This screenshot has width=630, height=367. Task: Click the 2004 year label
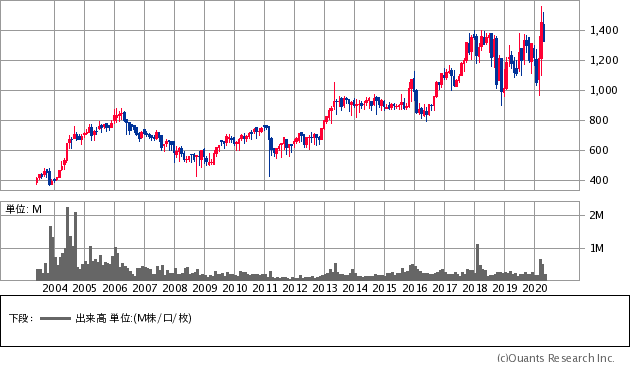pyautogui.click(x=55, y=288)
